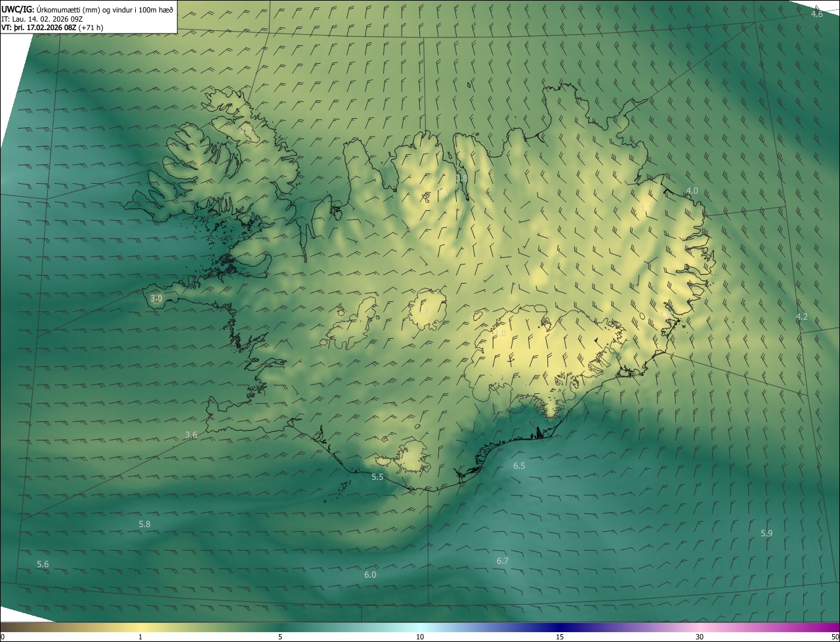
Task: Click the title 'Úrkomumætti (mm) og vindur í 100m hæð'
Action: point(104,9)
